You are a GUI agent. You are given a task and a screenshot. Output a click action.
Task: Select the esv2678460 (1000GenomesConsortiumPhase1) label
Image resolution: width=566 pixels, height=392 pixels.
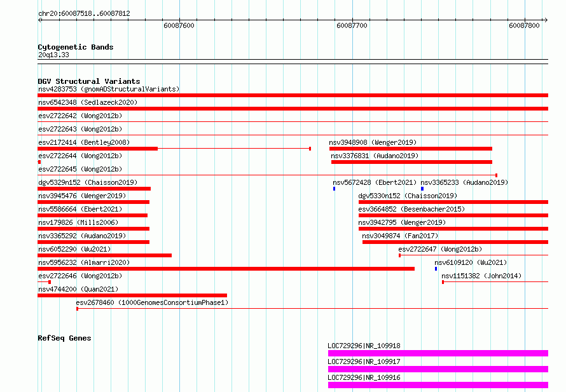(153, 302)
